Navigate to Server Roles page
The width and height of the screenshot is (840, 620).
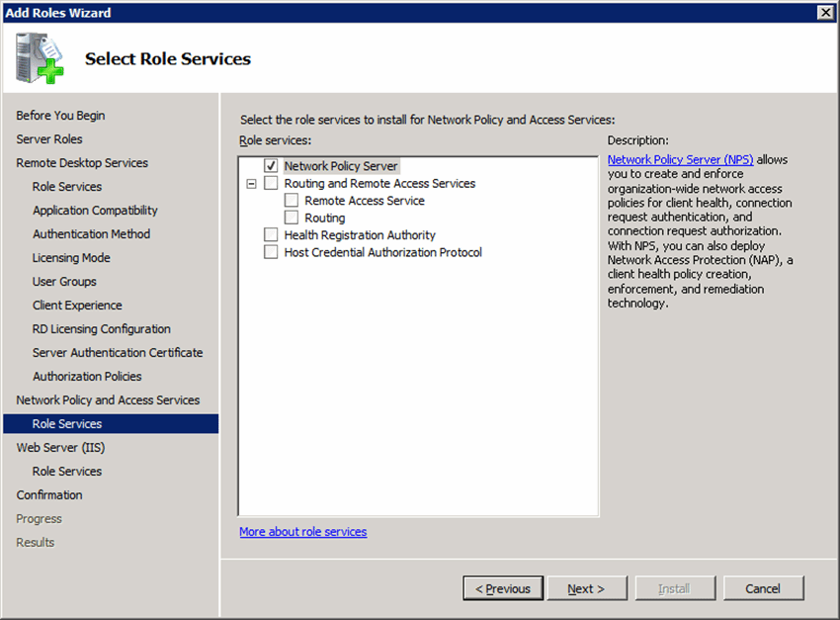coord(49,139)
